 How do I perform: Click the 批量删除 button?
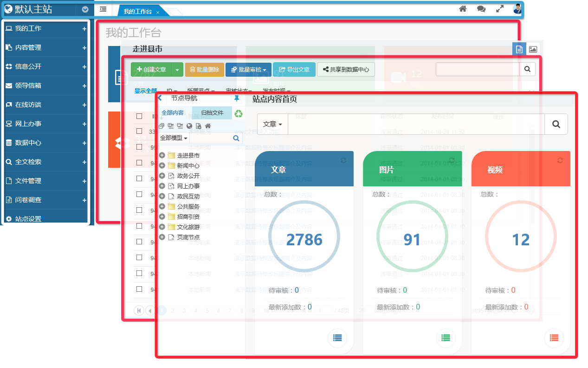coord(204,70)
